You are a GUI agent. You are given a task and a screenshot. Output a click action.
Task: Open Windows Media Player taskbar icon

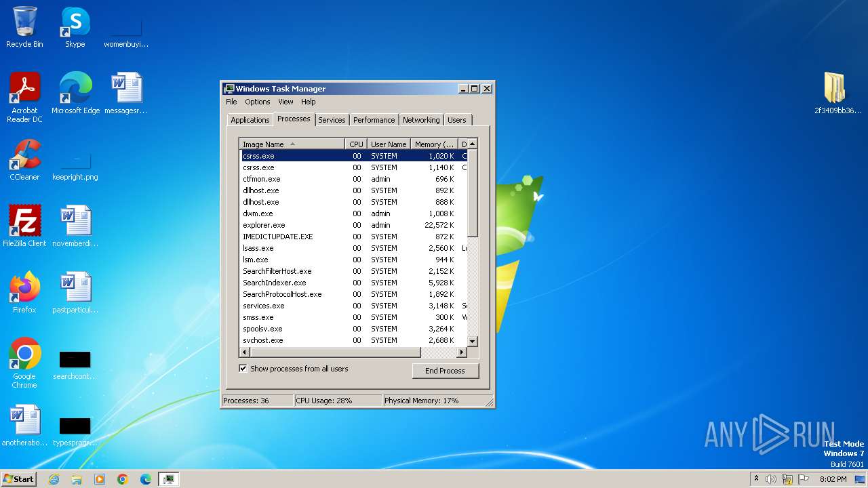(x=100, y=479)
